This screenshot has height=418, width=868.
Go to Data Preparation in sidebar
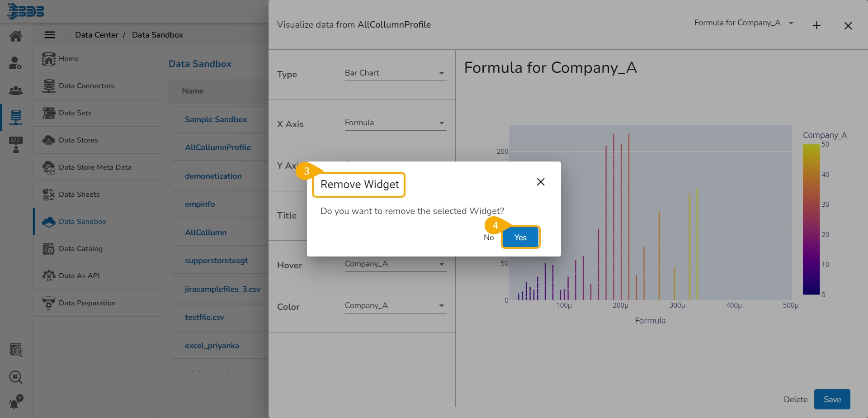87,303
